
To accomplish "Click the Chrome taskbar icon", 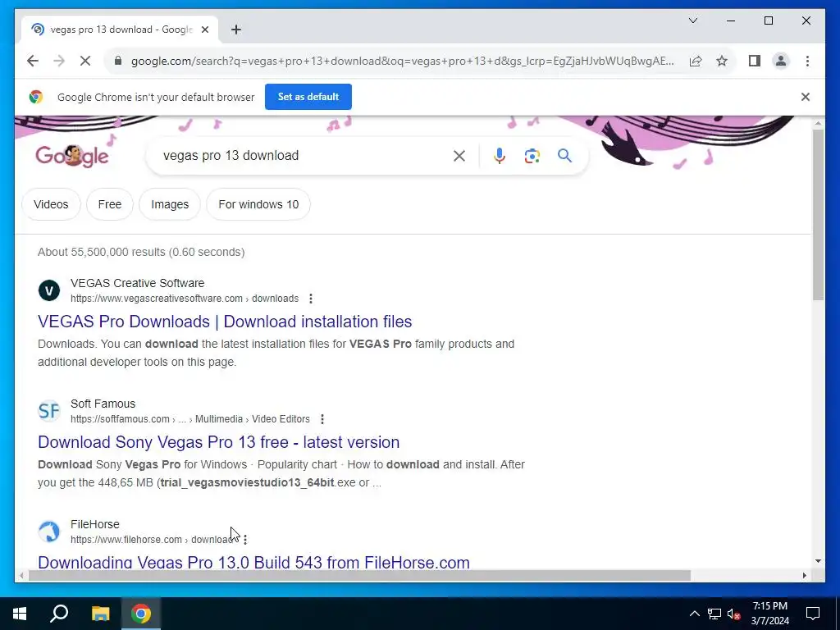I will (141, 614).
